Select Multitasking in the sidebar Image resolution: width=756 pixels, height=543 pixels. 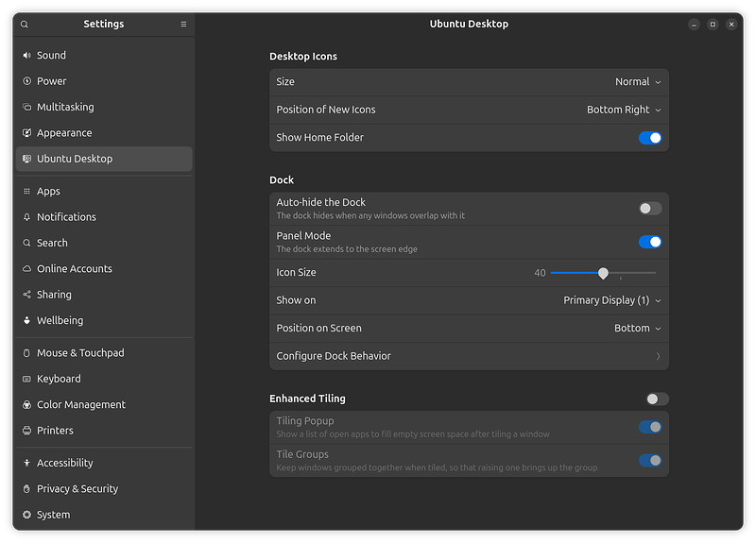[104, 107]
